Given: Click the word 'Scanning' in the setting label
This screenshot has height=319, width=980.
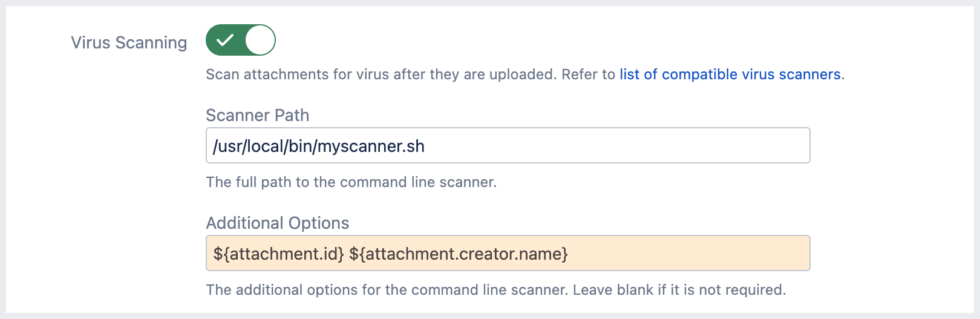Looking at the screenshot, I should pos(151,43).
